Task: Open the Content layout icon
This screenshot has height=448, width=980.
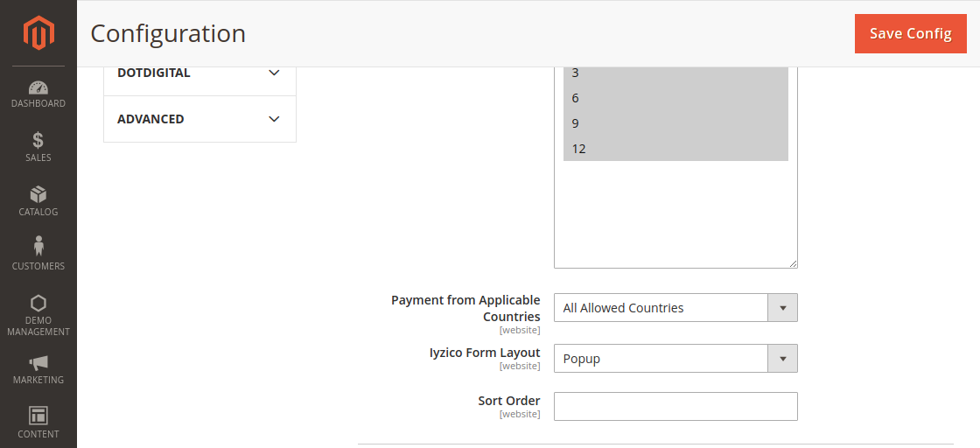Action: click(38, 416)
